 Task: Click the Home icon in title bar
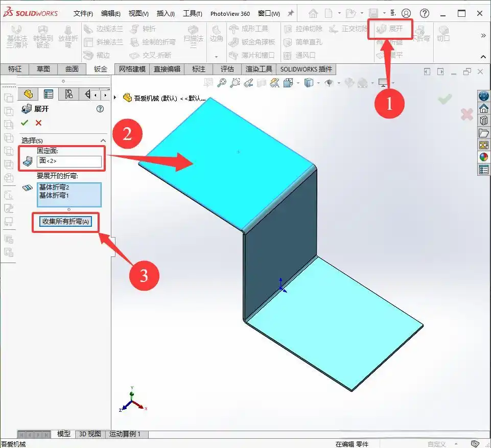313,13
